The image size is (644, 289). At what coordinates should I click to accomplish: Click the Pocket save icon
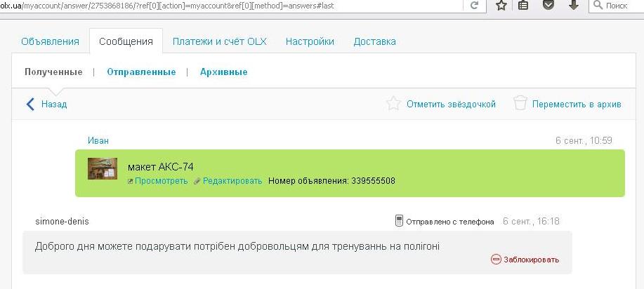click(548, 5)
